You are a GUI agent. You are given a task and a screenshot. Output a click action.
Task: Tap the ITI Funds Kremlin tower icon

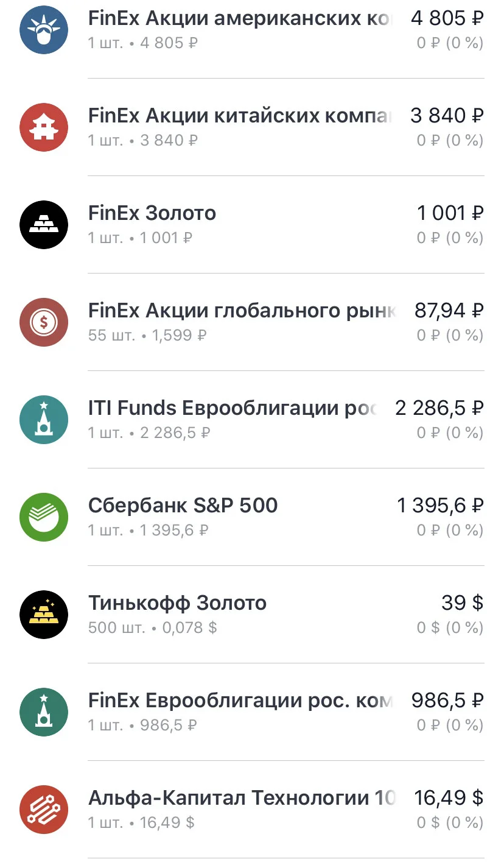[44, 420]
